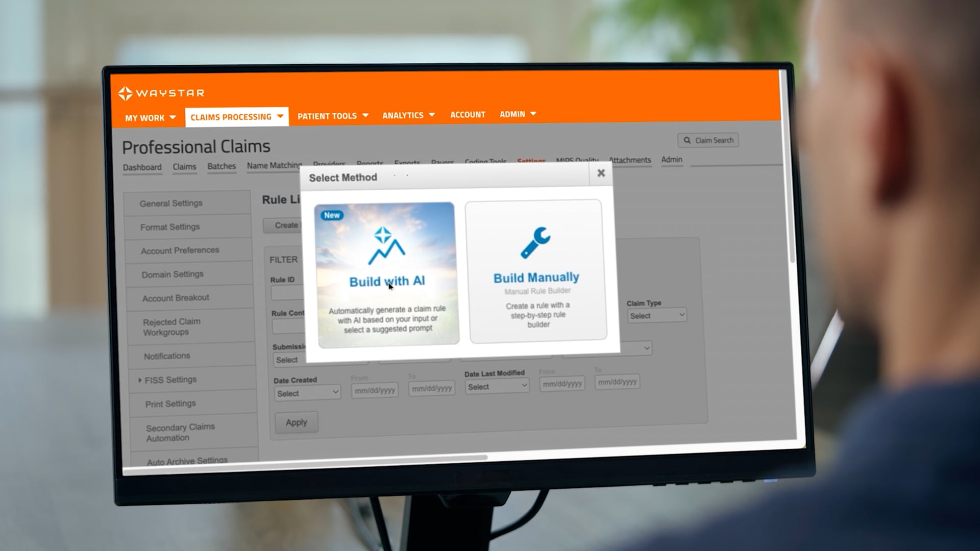
Task: Expand the FISS Settings tree arrow
Action: point(140,380)
